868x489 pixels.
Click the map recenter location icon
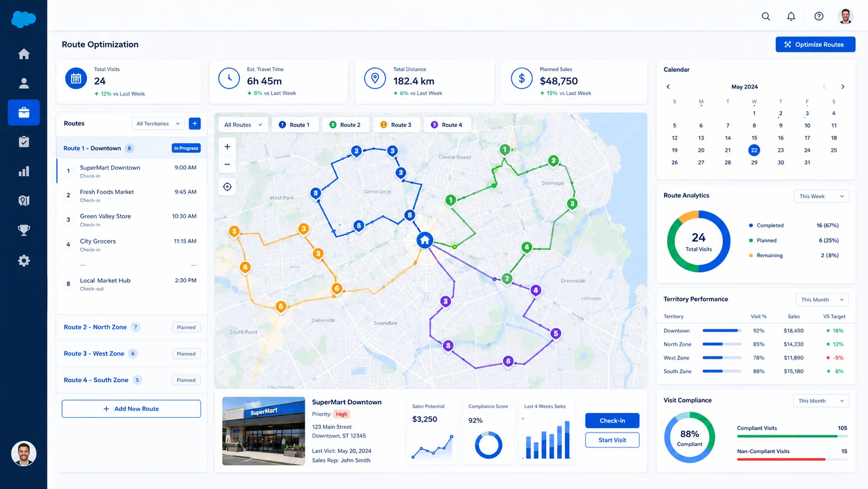pyautogui.click(x=227, y=187)
